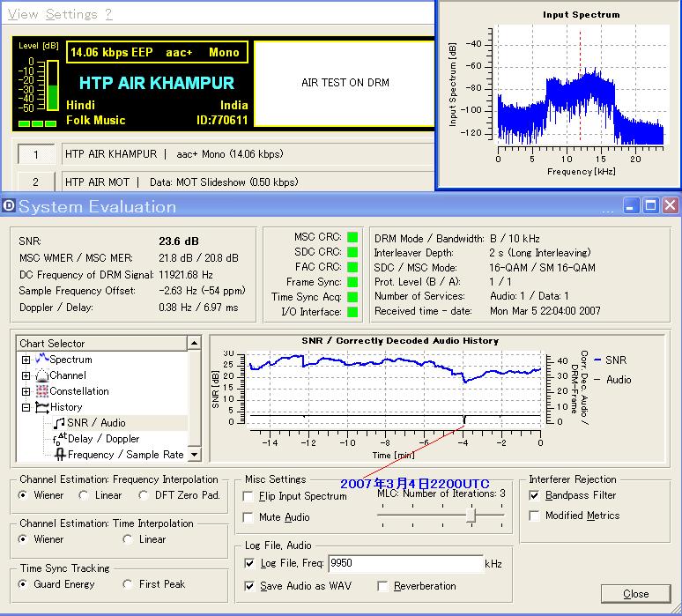Select the Delay / Doppler tree item
The width and height of the screenshot is (682, 616).
tap(103, 439)
